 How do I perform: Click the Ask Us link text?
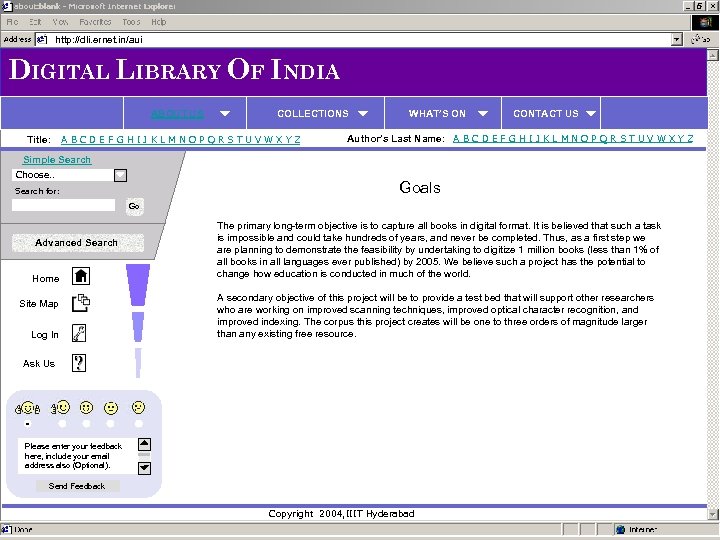(39, 363)
